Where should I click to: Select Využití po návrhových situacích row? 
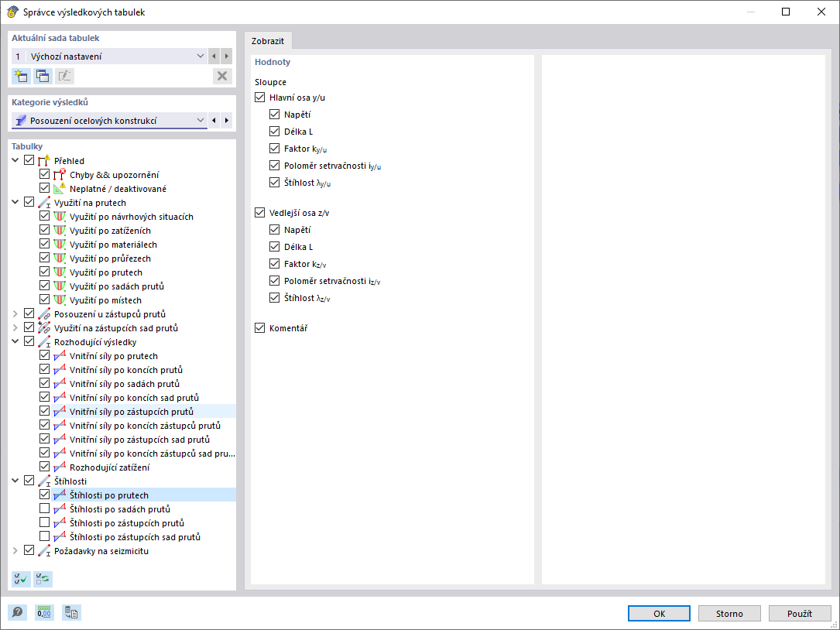[x=132, y=217]
